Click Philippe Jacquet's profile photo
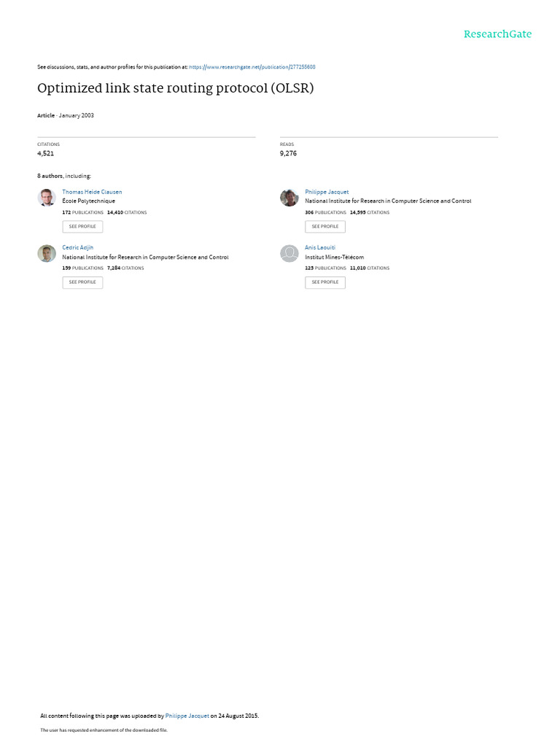The height and width of the screenshot is (747, 560). click(x=289, y=197)
